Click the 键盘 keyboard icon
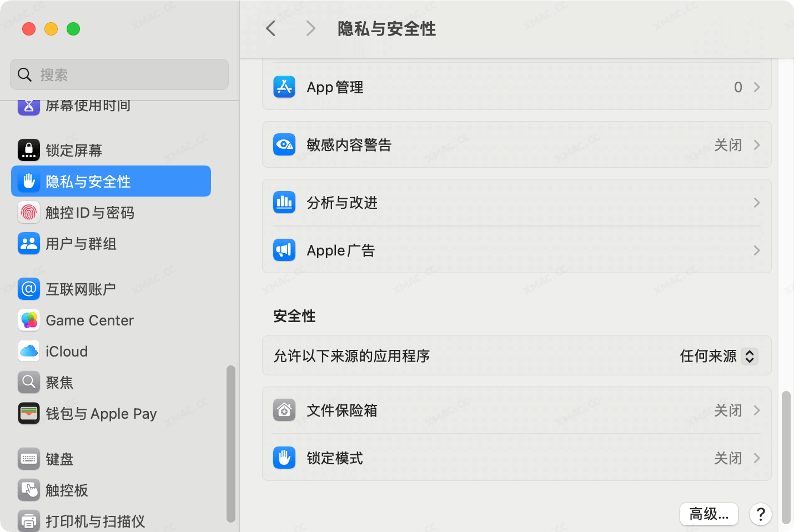Viewport: 794px width, 532px height. pos(29,459)
